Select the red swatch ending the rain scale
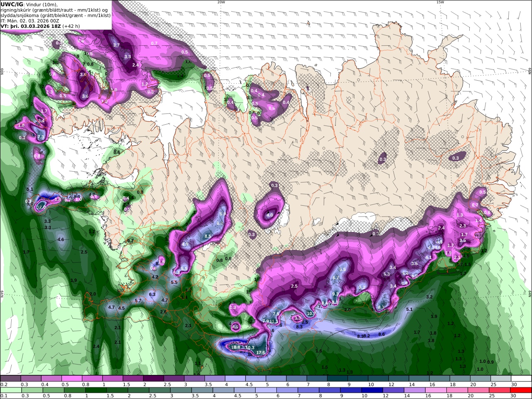 point(521,390)
